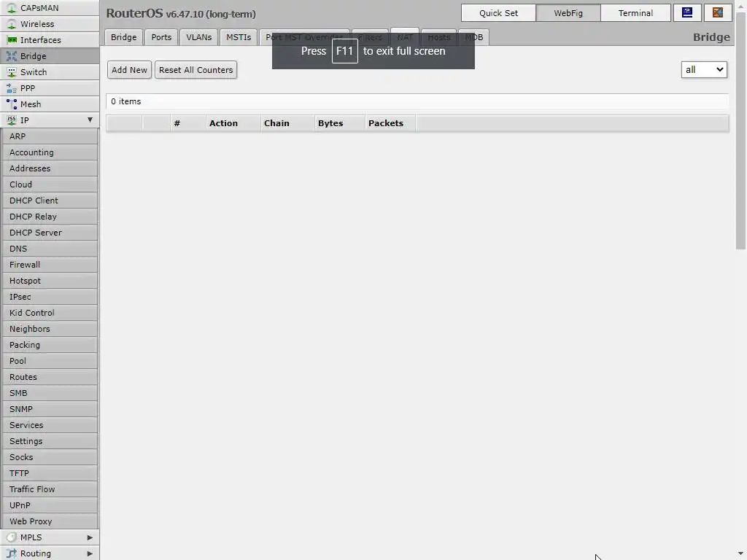This screenshot has width=747, height=560.
Task: Click the Interfaces green card icon
Action: (x=12, y=40)
